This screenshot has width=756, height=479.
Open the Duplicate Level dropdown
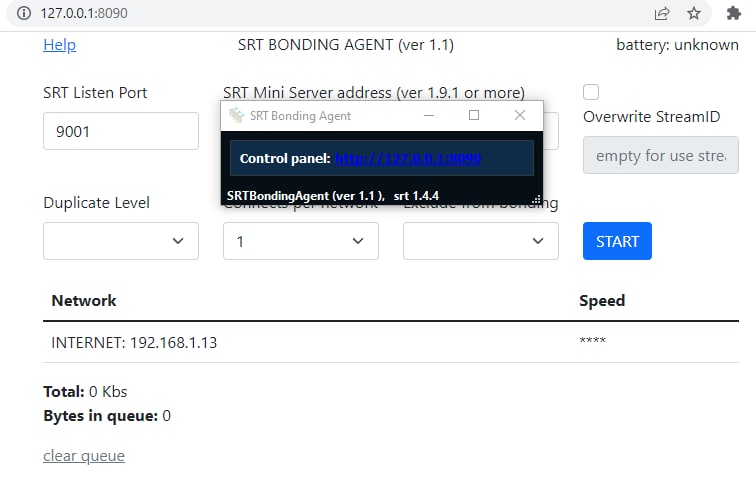pos(120,241)
